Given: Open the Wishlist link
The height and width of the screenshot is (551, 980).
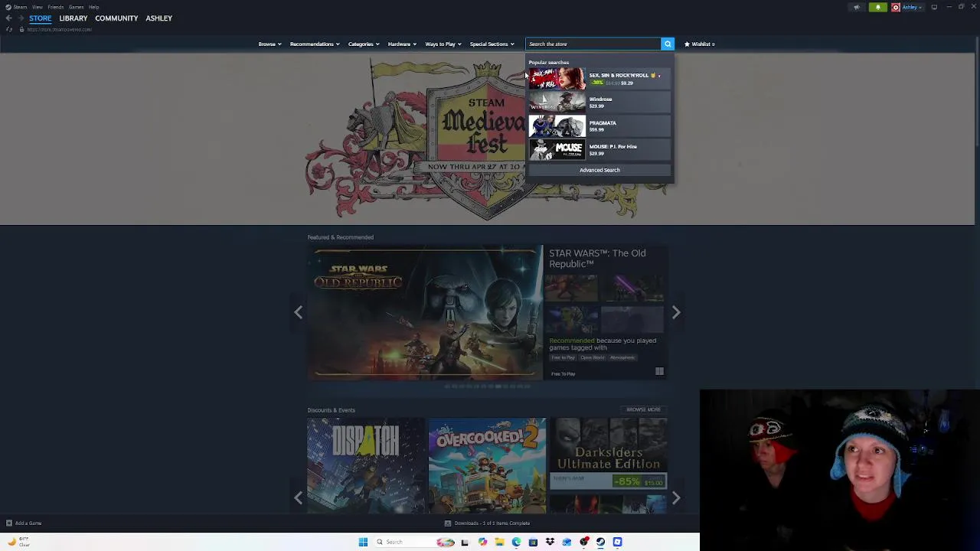Looking at the screenshot, I should point(700,44).
